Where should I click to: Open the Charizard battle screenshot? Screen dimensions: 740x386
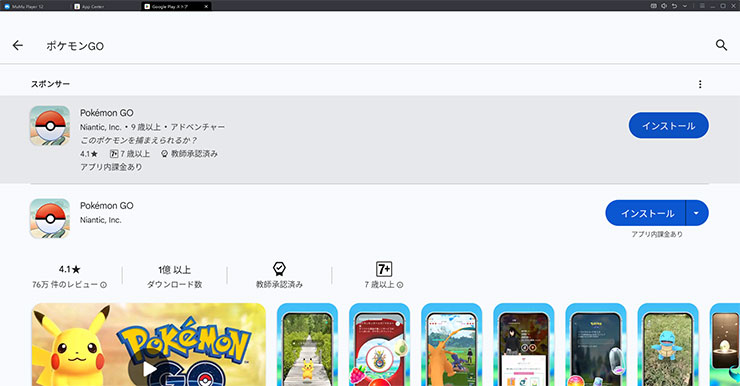click(x=452, y=344)
